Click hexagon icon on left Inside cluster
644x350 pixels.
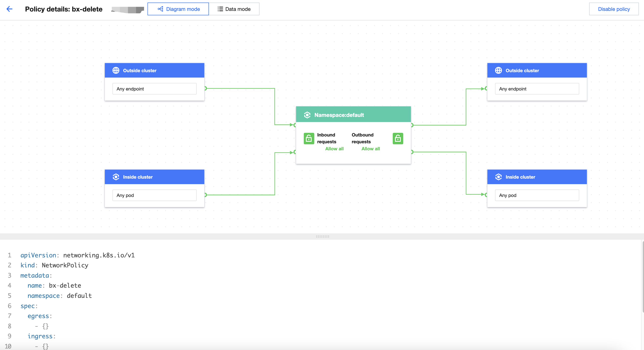116,177
